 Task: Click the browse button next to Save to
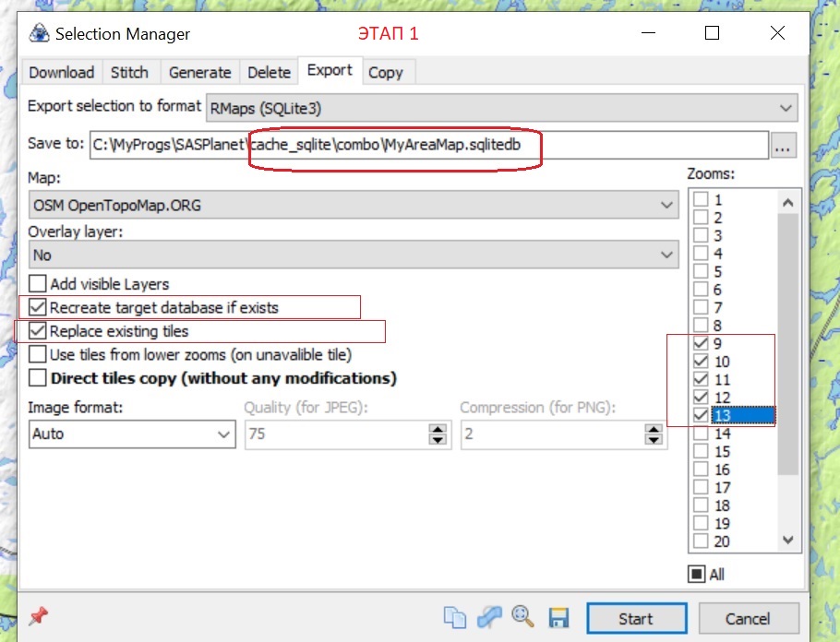click(784, 145)
